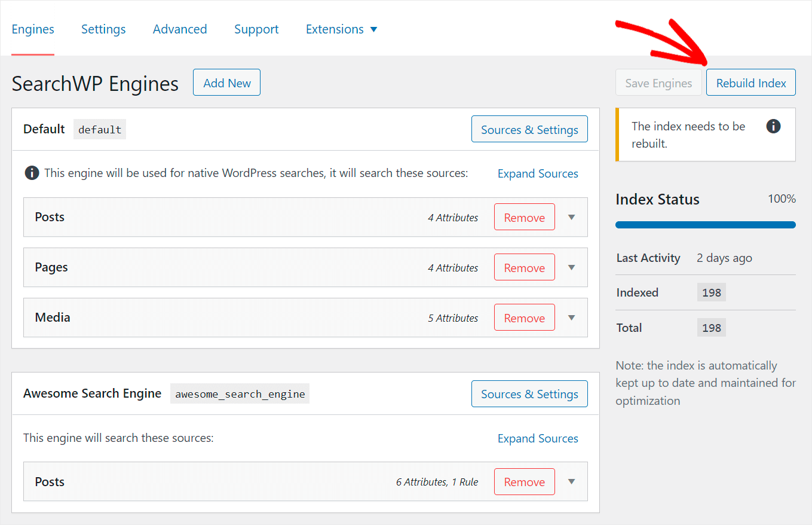Click the 'Index Status' heading

pyautogui.click(x=657, y=199)
